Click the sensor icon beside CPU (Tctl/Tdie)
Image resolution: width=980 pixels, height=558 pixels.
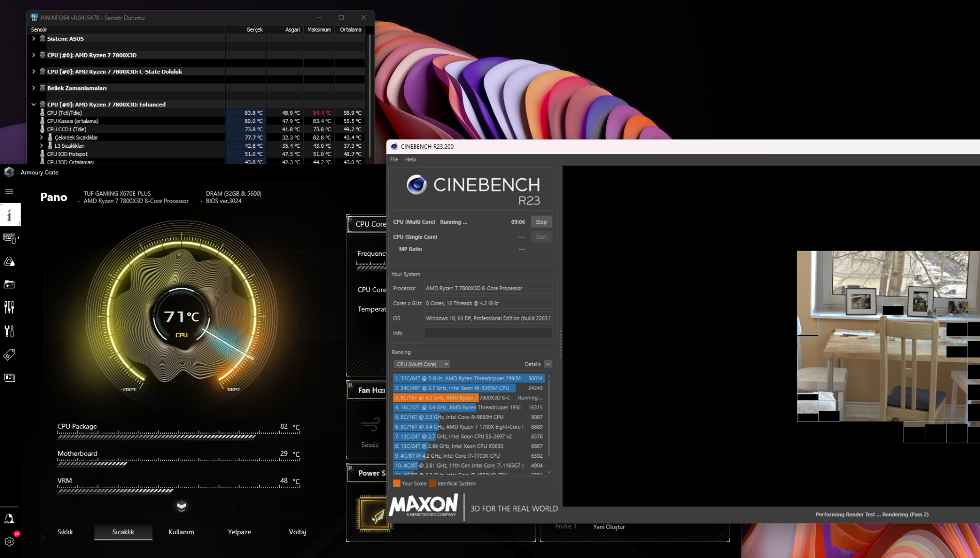tap(42, 113)
